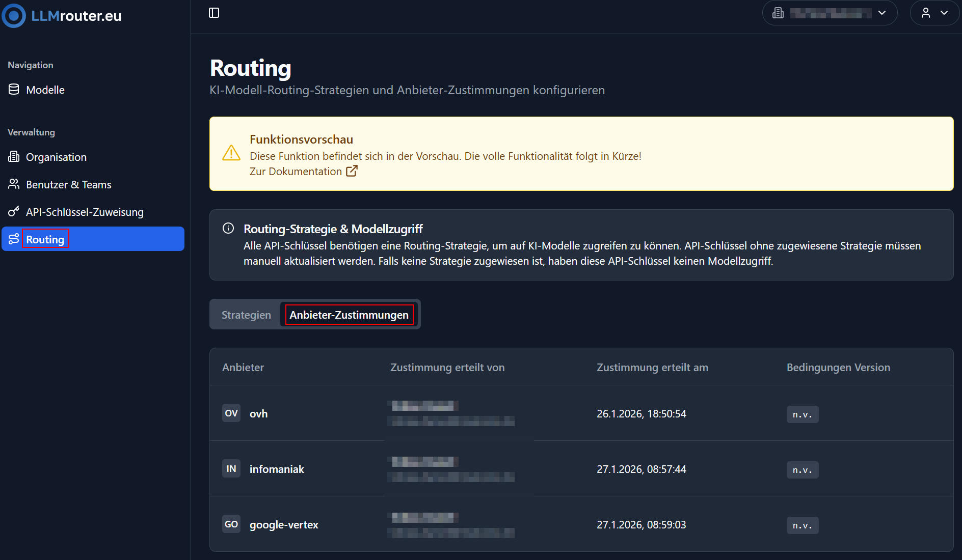Screen dimensions: 962x560
Task: Go to Benutzer & Teams page
Action: (x=69, y=184)
